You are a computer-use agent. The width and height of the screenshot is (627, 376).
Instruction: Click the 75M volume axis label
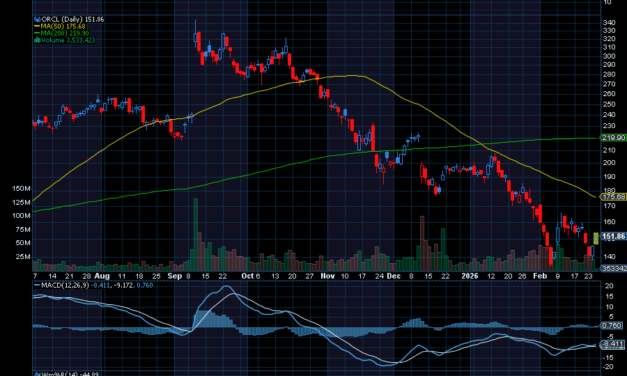[23, 230]
